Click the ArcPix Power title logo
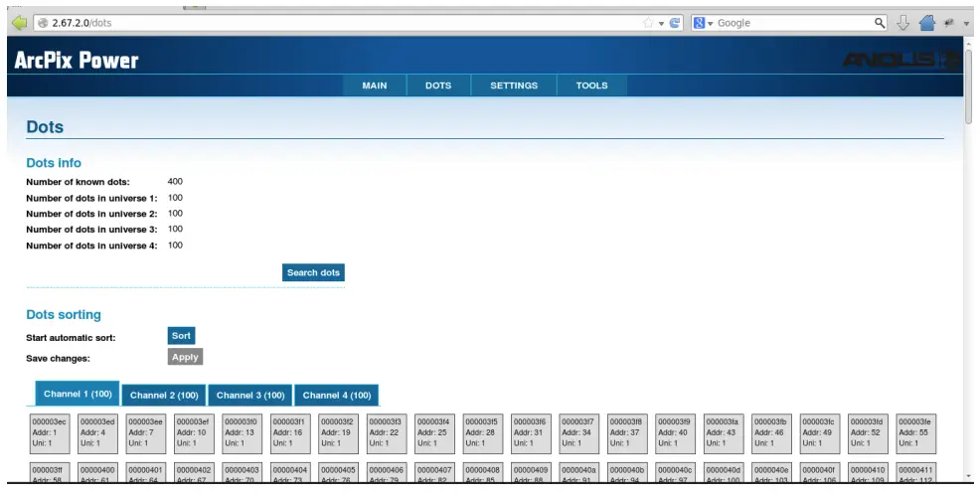This screenshot has height=495, width=980. point(77,60)
